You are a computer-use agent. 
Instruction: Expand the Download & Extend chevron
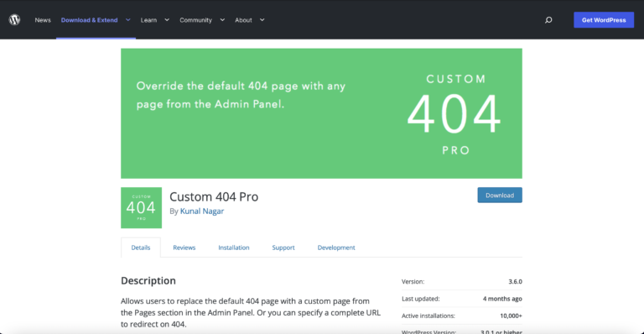tap(127, 19)
